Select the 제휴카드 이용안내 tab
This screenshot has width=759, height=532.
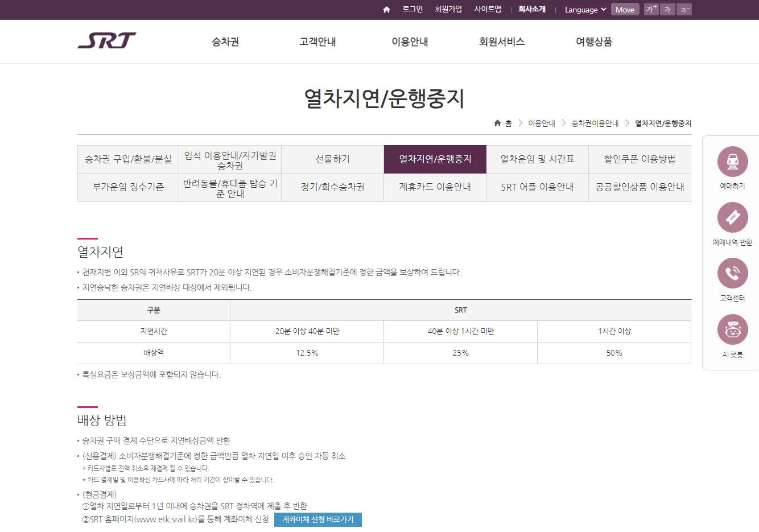[435, 187]
